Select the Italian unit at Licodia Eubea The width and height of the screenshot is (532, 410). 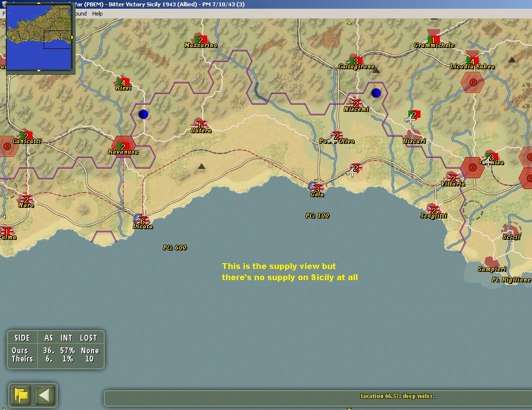point(472,61)
